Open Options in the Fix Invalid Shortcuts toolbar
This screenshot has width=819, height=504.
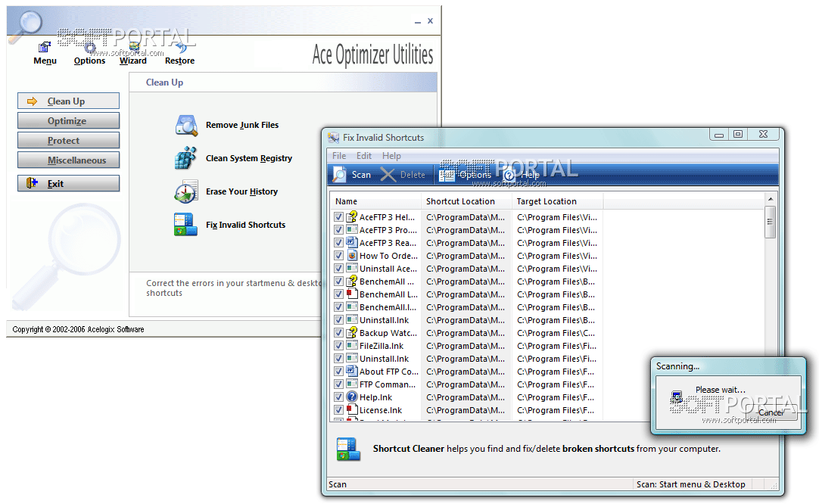pyautogui.click(x=465, y=175)
